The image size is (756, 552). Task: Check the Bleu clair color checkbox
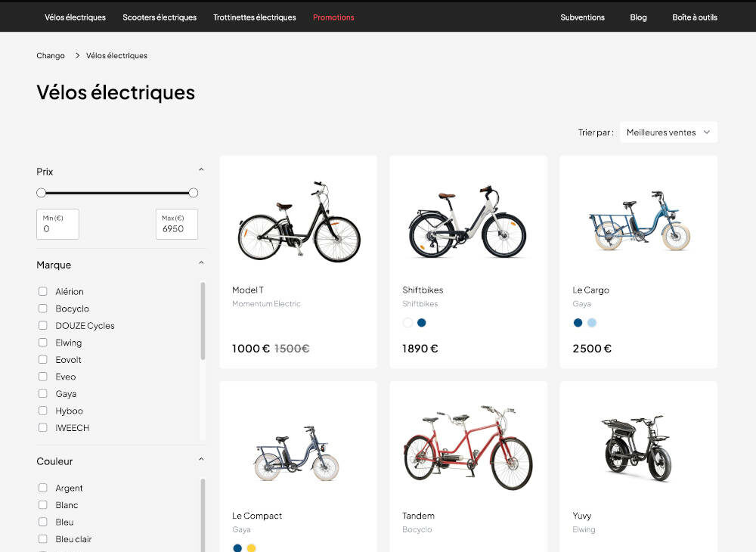pos(43,539)
